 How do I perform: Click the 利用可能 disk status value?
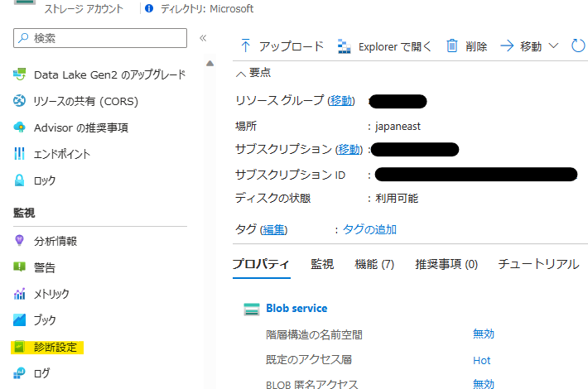pyautogui.click(x=397, y=198)
